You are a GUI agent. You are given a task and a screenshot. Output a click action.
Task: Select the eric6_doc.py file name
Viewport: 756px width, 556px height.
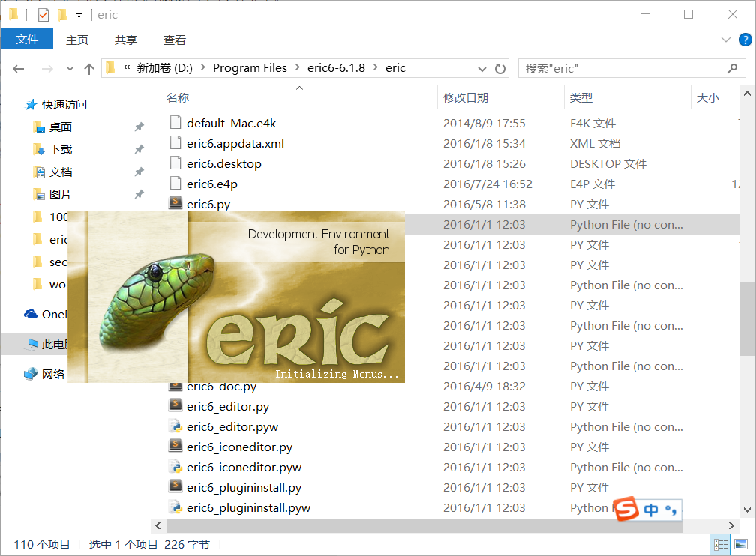[x=222, y=387]
